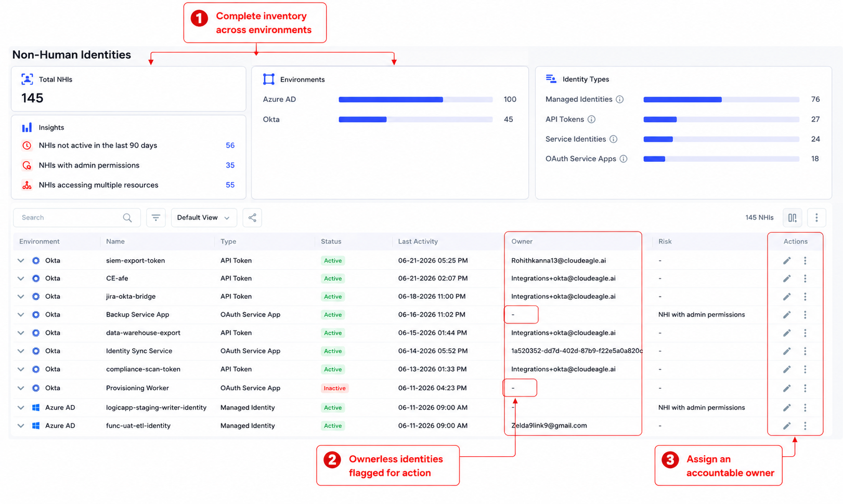Expand the jira-okta-bridge row
Image resolution: width=843 pixels, height=504 pixels.
[x=21, y=297]
